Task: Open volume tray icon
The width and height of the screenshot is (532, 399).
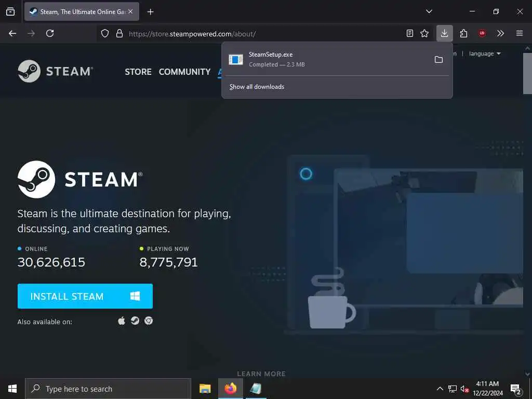Action: point(464,389)
